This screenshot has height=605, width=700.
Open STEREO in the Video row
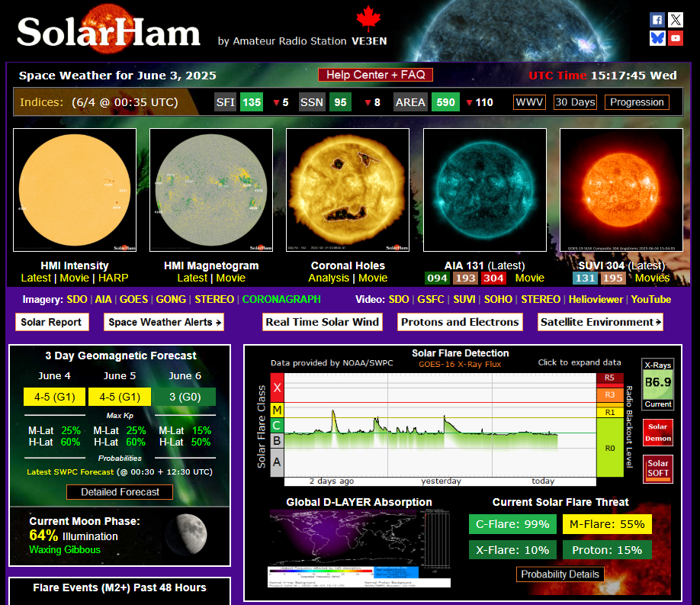coord(541,299)
